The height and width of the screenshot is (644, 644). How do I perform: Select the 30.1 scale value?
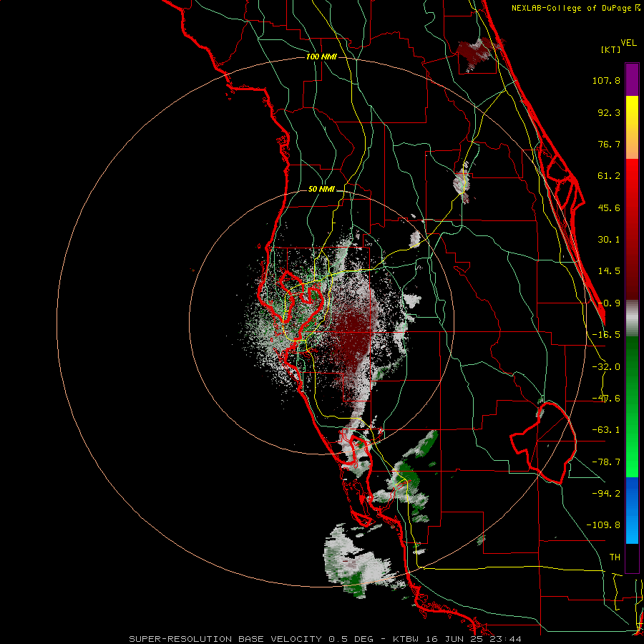point(609,240)
